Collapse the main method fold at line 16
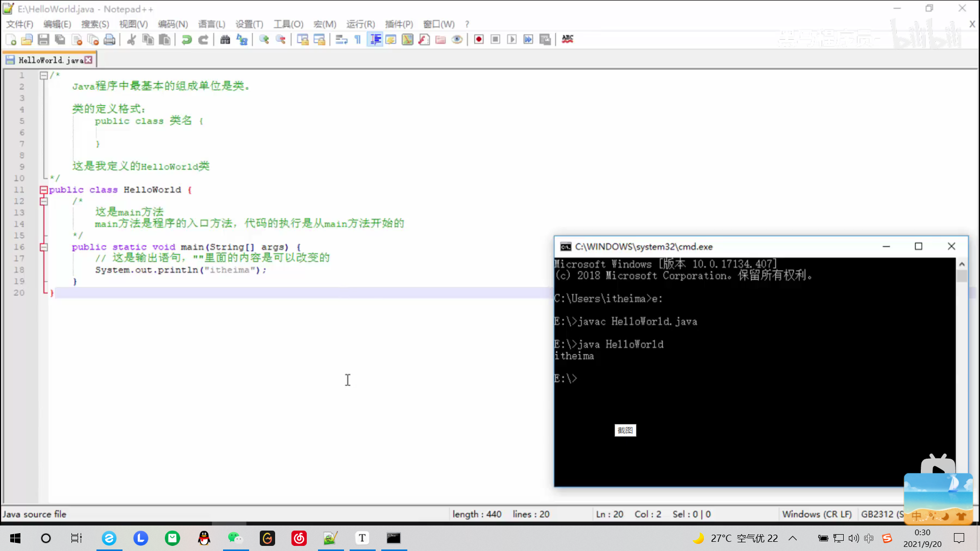The image size is (980, 551). coord(44,247)
